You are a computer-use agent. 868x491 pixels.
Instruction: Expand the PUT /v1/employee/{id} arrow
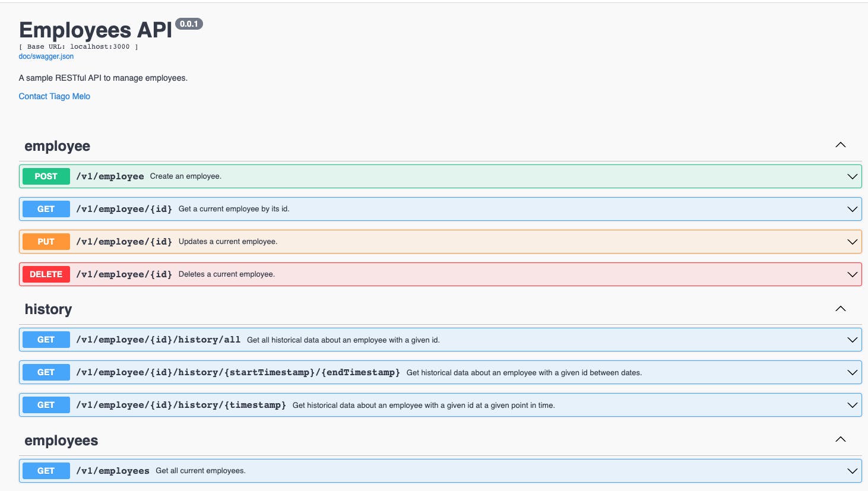[852, 242]
